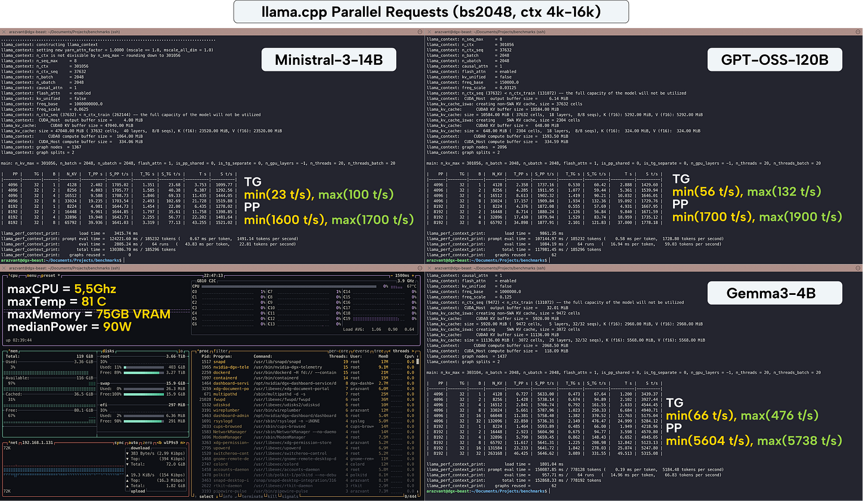
Task: Toggle the proc box in btop
Action: point(203,351)
